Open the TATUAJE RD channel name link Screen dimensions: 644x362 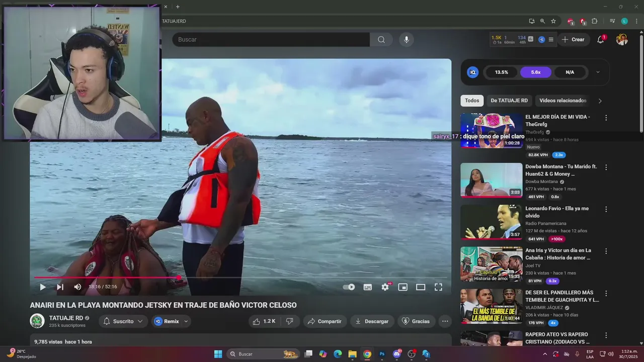click(66, 318)
